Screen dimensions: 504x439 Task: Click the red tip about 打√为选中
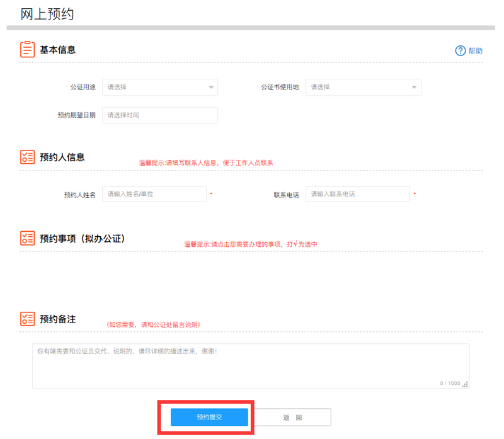tap(251, 244)
